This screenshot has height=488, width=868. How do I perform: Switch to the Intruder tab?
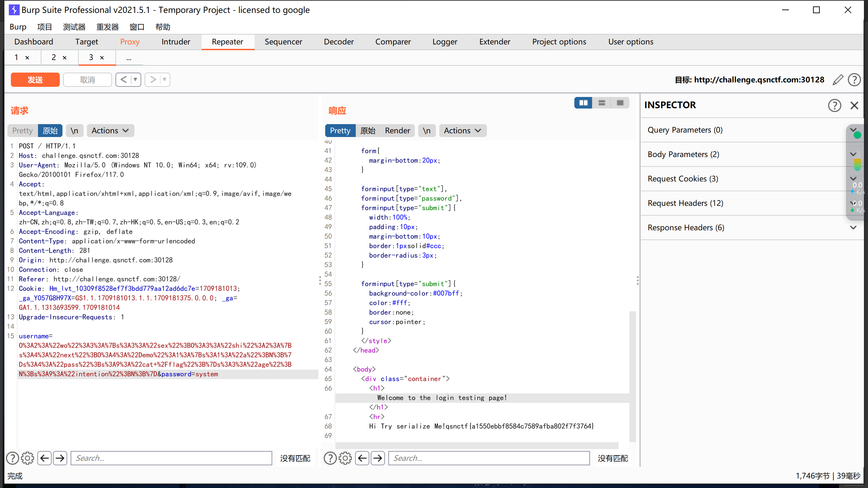(x=176, y=42)
